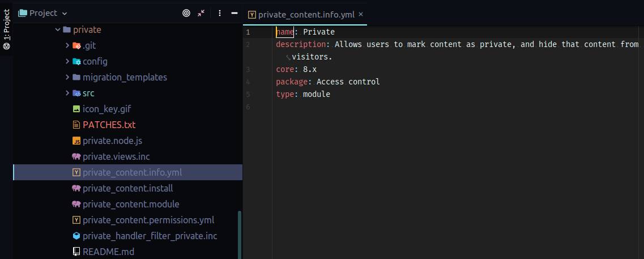
Task: Click the private_handler_filter_private.inc file icon
Action: [76, 236]
